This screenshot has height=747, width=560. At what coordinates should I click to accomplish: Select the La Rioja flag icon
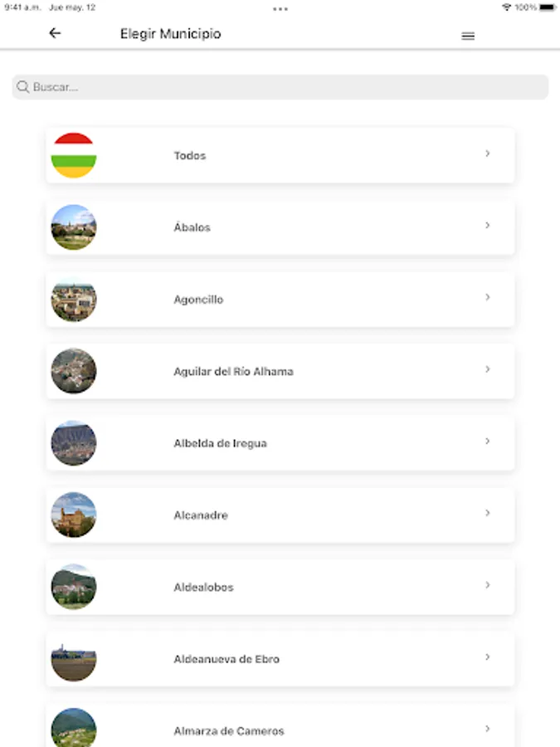click(74, 155)
